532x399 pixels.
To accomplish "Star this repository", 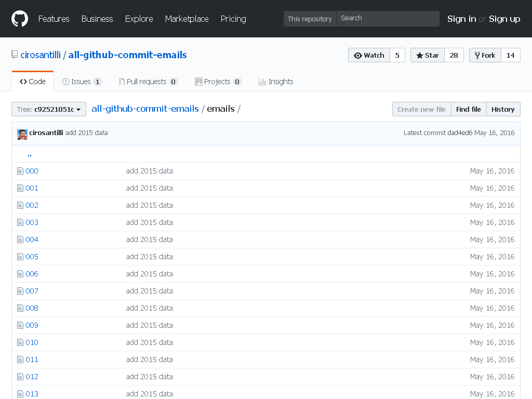I will pyautogui.click(x=428, y=55).
